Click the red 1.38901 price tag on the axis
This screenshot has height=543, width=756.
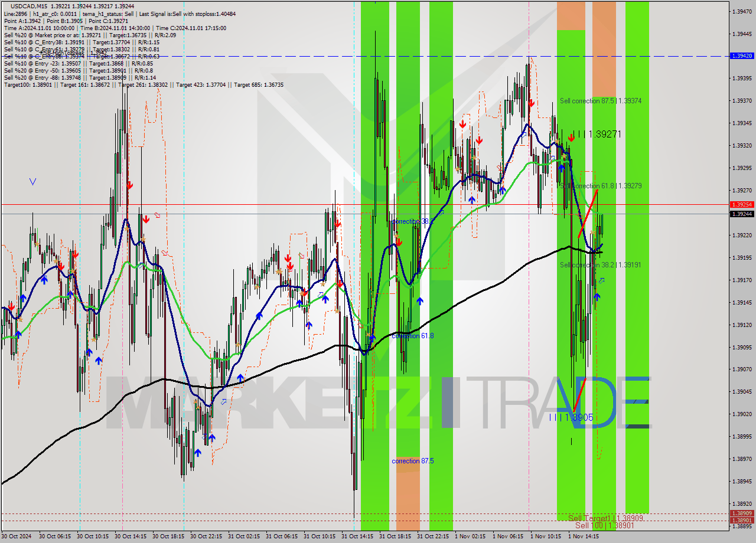click(x=742, y=520)
